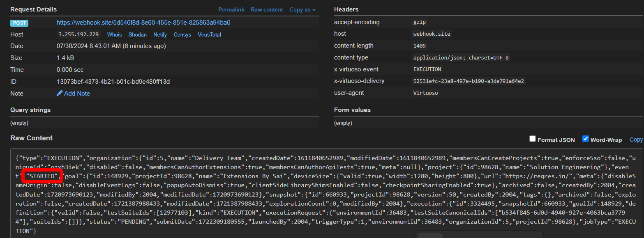
Task: Select the host IP 3.255.192.229
Action: 78,34
